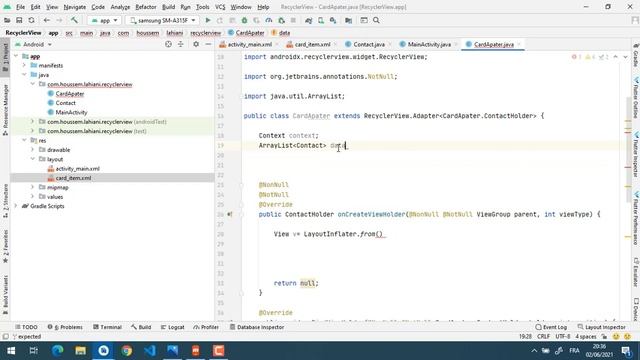This screenshot has height=360, width=640.
Task: Switch to the activity_main.xml editor tab
Action: click(249, 44)
